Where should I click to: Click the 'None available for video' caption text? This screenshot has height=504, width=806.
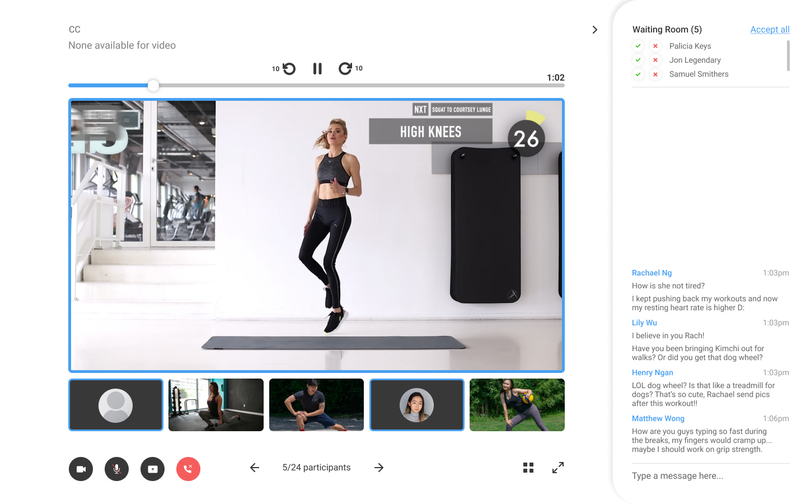[x=122, y=45]
